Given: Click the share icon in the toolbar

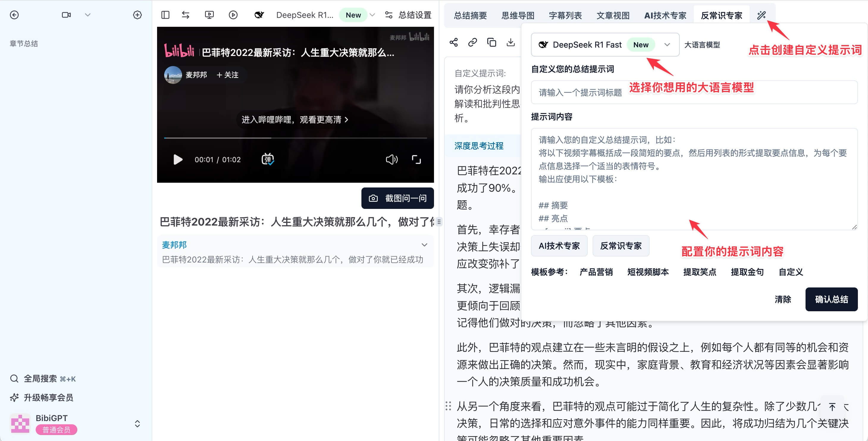Looking at the screenshot, I should tap(454, 44).
